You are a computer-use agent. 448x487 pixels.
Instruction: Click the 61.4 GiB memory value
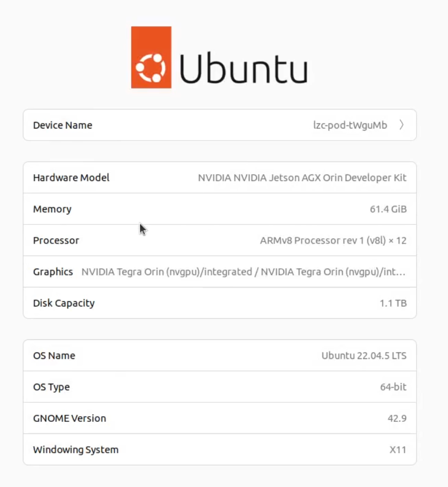(388, 209)
